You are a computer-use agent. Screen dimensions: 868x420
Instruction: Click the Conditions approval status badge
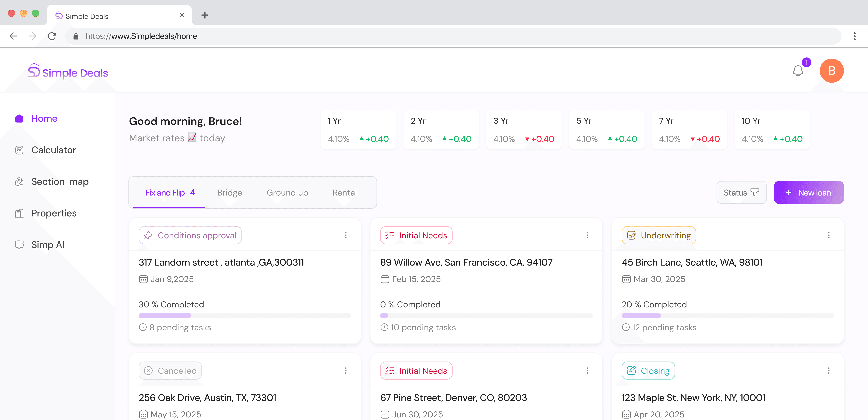190,235
